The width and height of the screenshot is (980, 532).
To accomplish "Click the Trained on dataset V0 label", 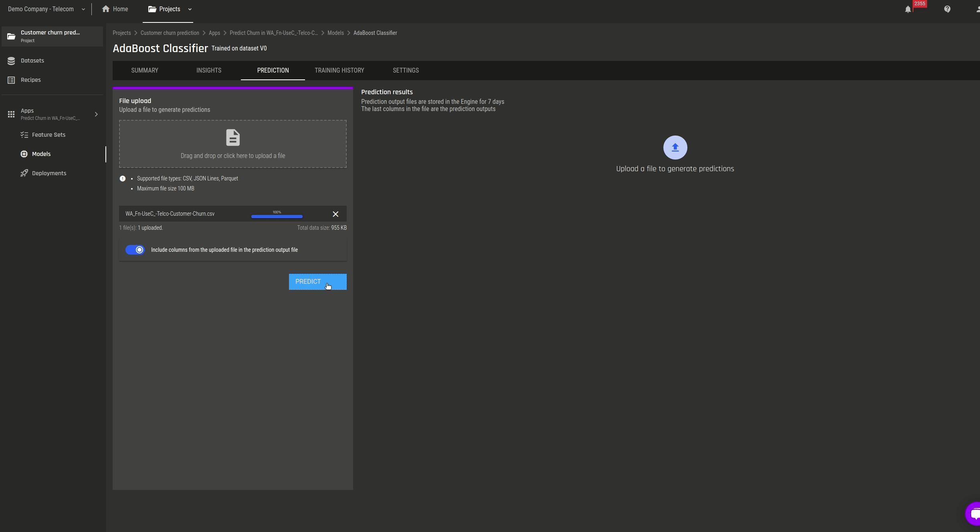I will click(x=239, y=49).
